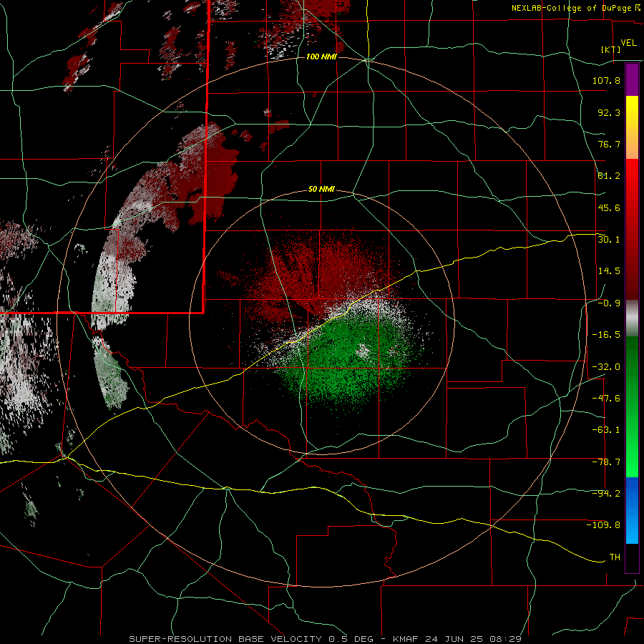Select the -32.0 scale value
The image size is (644, 644).
pos(606,367)
